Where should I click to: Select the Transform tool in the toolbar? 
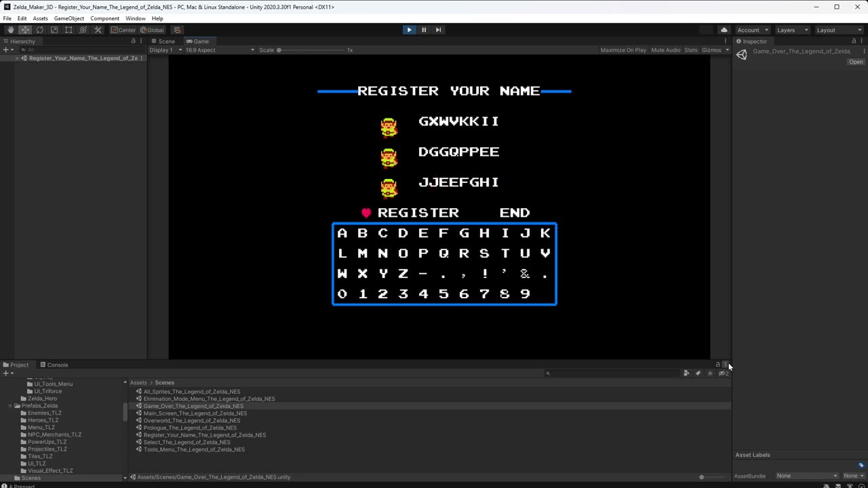coord(83,30)
